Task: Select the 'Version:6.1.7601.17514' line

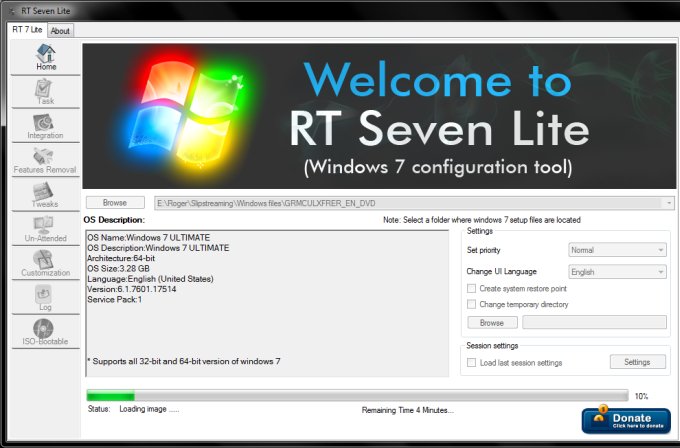Action: 132,289
